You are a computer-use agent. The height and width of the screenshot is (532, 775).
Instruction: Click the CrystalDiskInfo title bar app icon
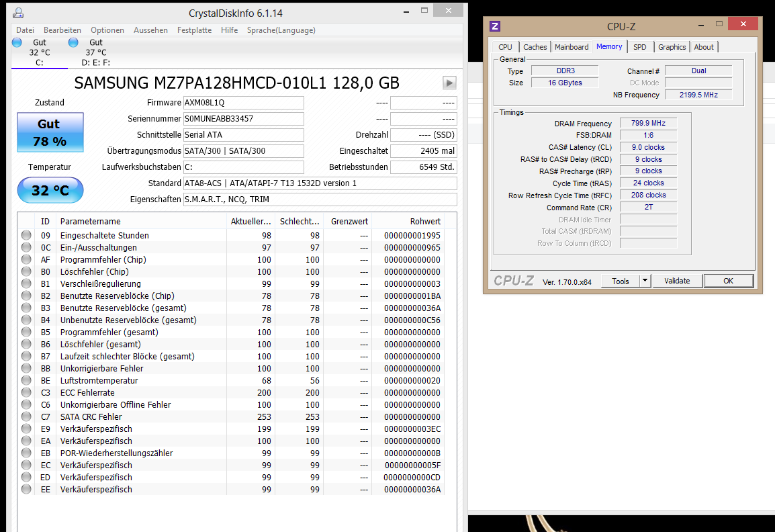(17, 13)
